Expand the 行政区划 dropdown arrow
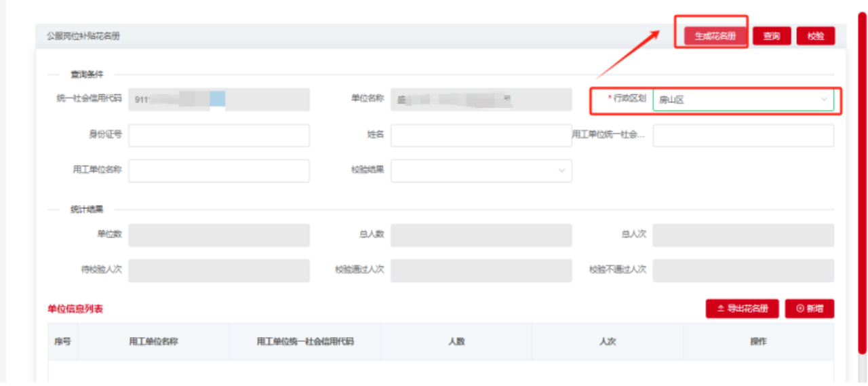The image size is (868, 386). (x=825, y=100)
